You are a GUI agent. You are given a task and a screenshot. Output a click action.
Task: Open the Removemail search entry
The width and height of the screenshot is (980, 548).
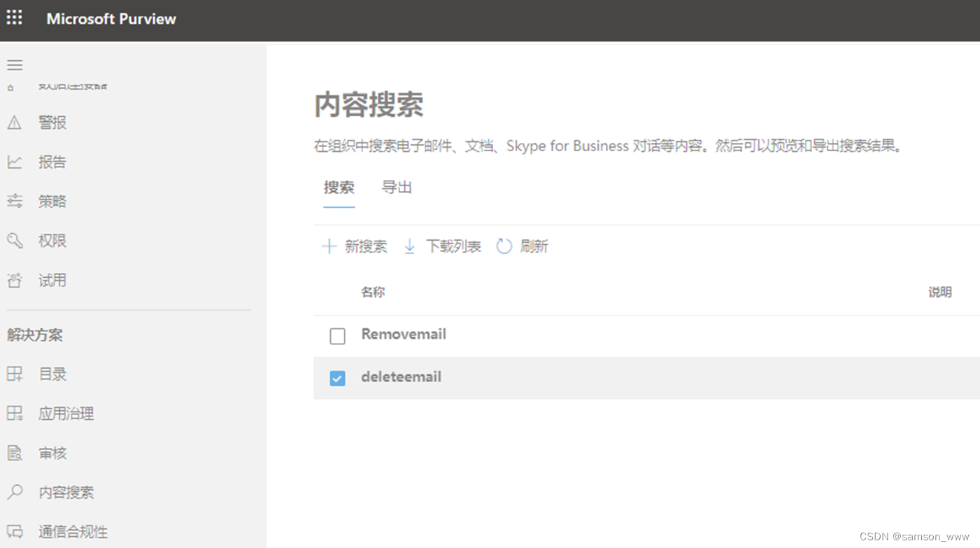click(x=404, y=335)
